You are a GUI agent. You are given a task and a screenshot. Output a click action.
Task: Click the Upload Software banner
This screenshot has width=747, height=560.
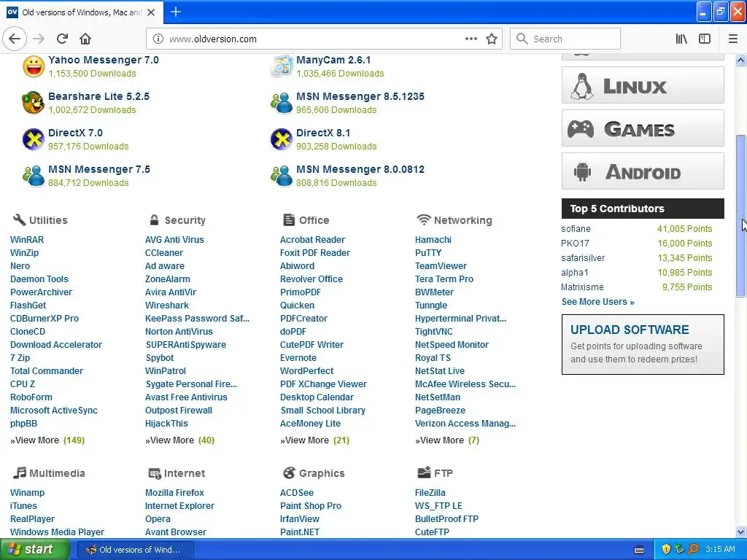[643, 344]
